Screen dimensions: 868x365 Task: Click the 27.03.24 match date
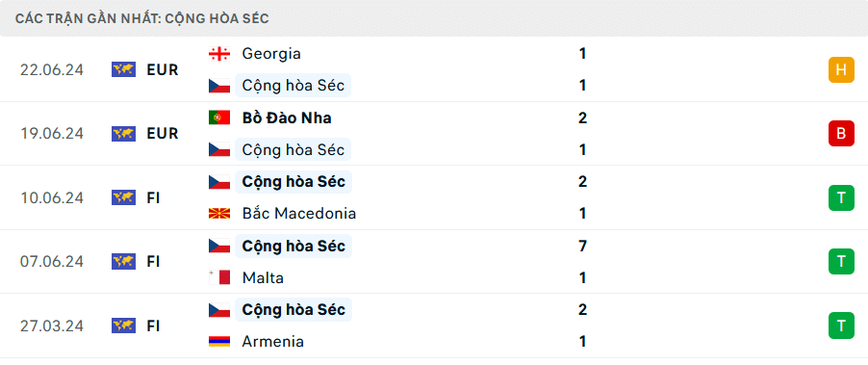pos(52,326)
